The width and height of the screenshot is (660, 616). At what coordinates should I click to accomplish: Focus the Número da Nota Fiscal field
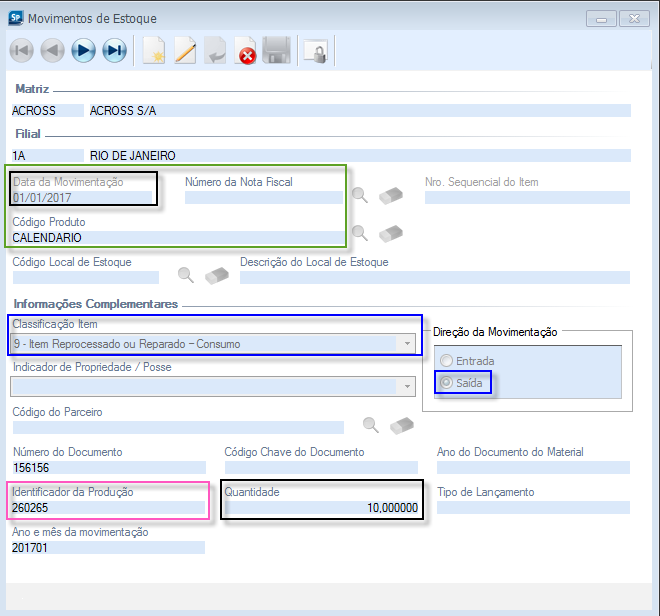point(264,197)
